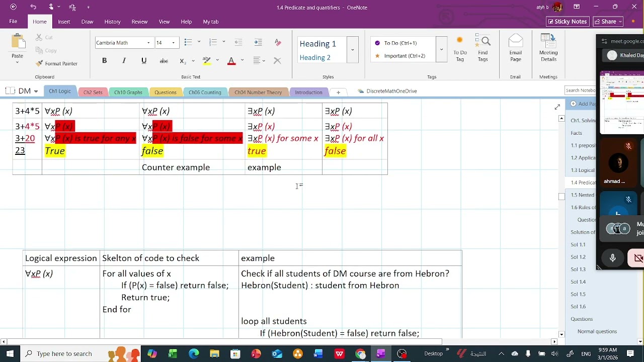
Task: Toggle underline formatting
Action: 144,60
